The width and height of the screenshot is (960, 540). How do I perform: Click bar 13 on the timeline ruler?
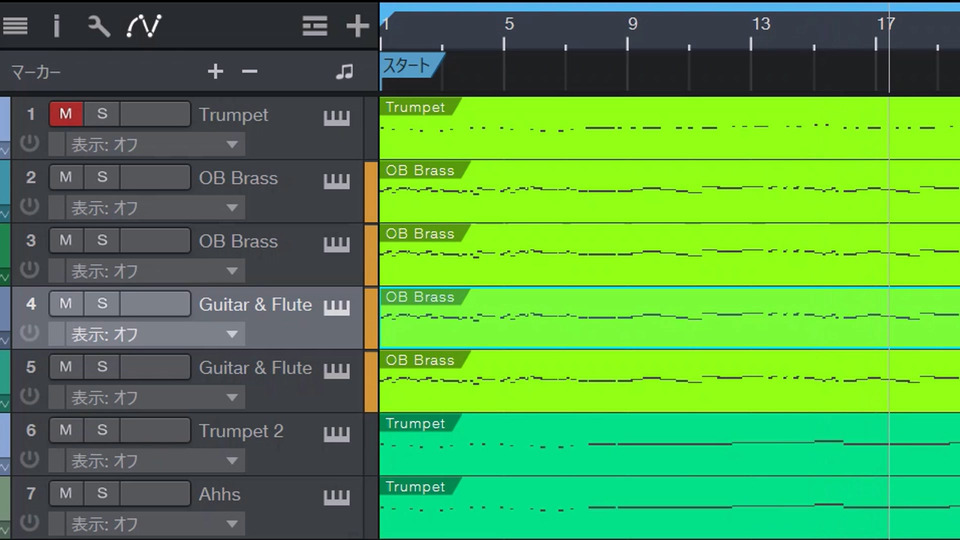760,24
